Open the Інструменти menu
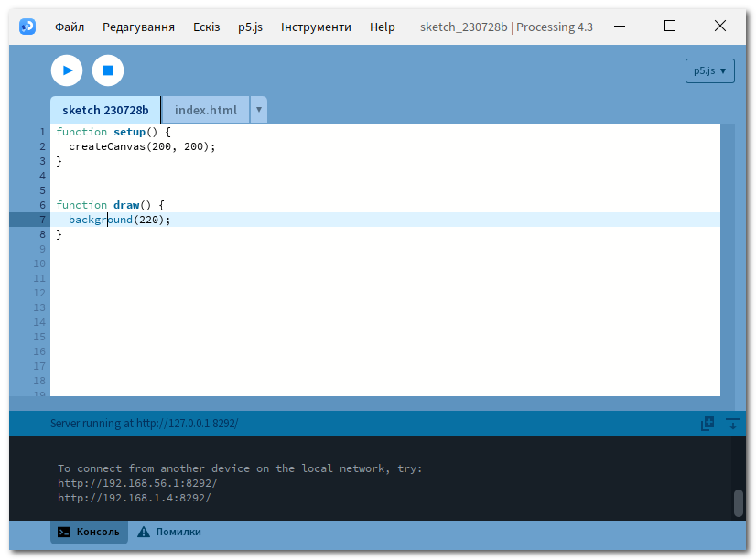756x560 pixels. coord(316,27)
